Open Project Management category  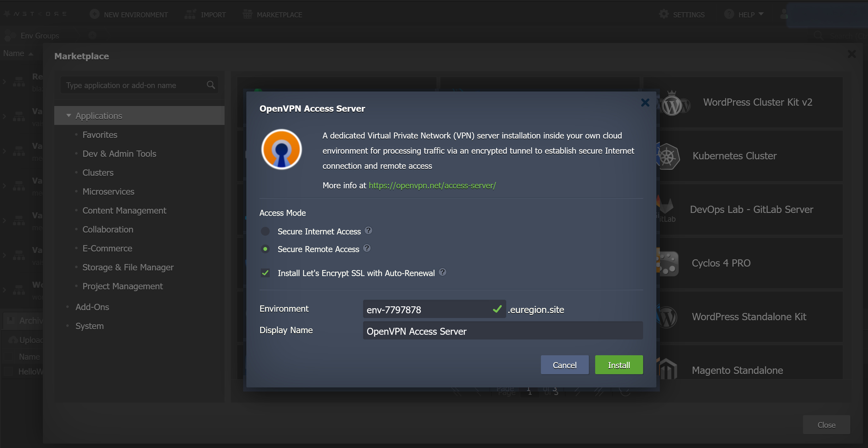[x=123, y=286]
